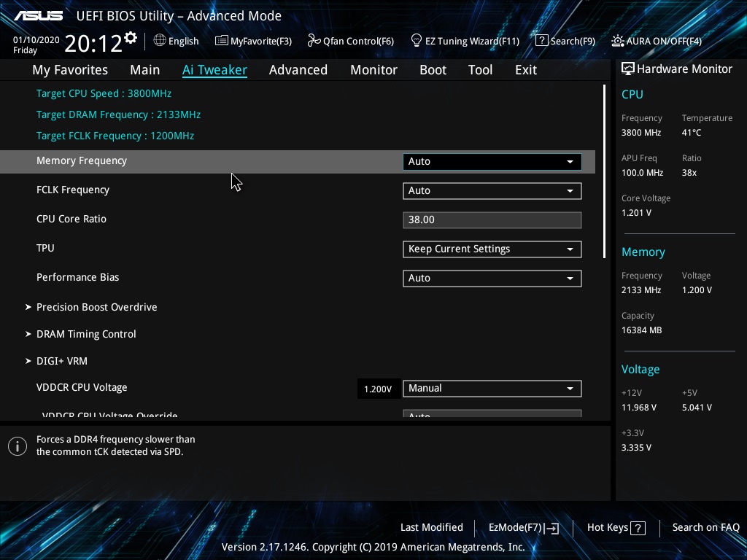
Task: Click the 20:12 clock display
Action: coord(93,43)
